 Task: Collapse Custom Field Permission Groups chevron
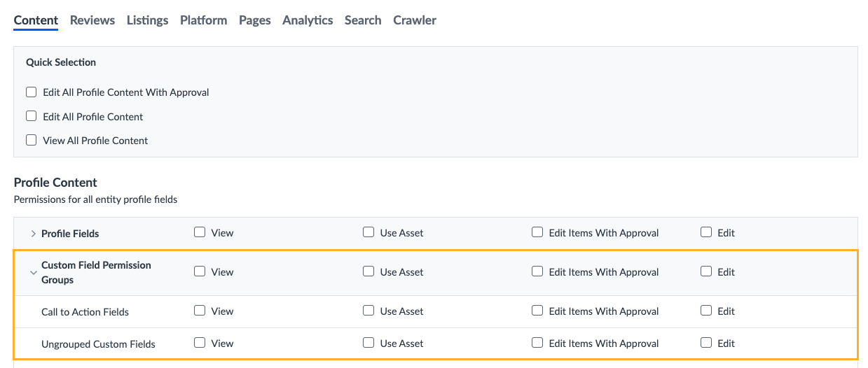33,273
